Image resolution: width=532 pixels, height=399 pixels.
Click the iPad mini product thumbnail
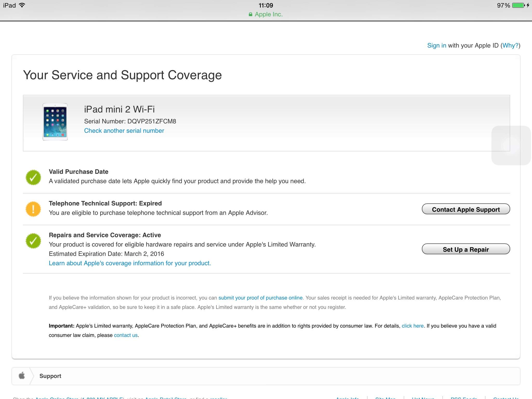pos(55,122)
